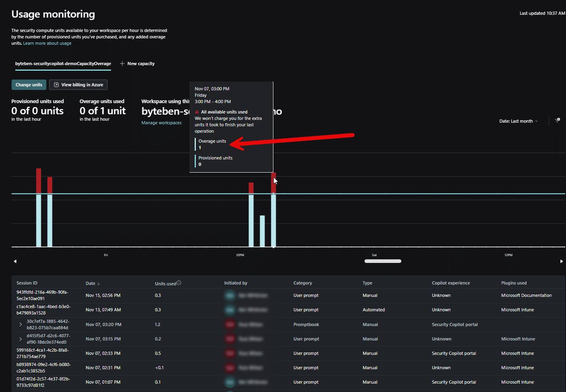
Task: Expand session row d415f5d7-d2c6-4077
Action: pos(20,339)
